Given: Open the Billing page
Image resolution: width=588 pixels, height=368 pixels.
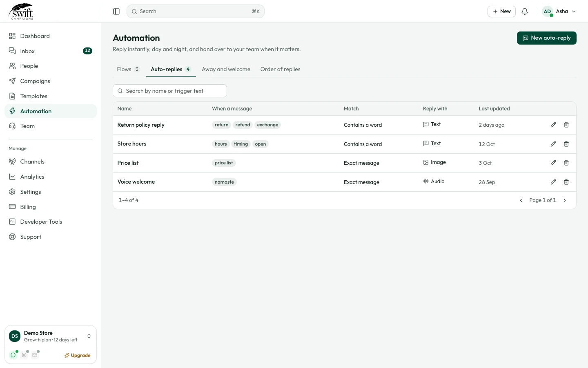Looking at the screenshot, I should click(x=51, y=207).
